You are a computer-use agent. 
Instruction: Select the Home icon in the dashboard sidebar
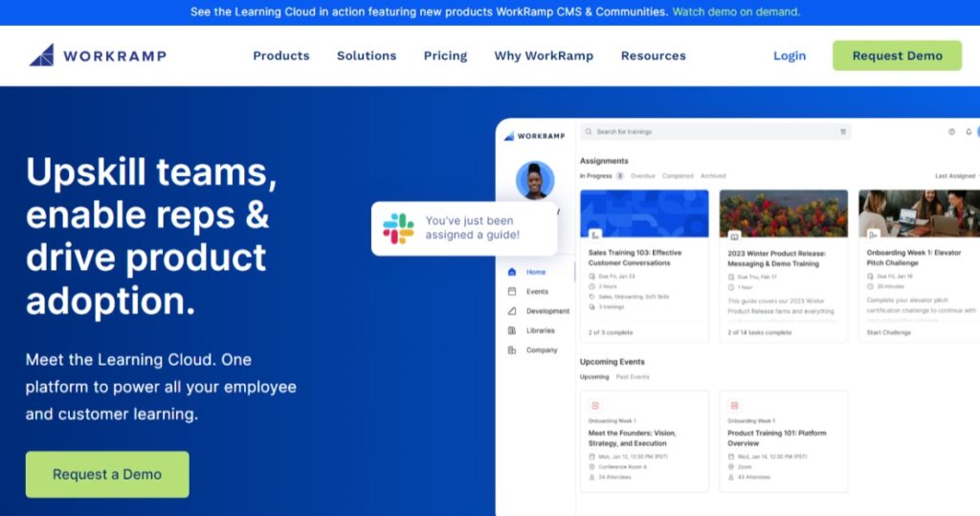click(x=512, y=272)
